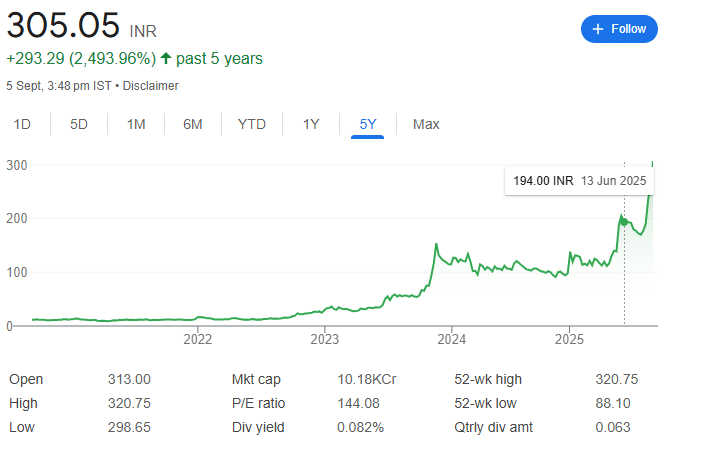Choose the 1Y time range tab

[x=311, y=124]
